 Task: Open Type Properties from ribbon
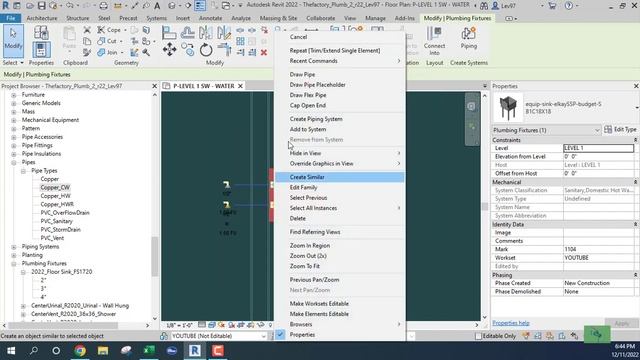coord(41,33)
